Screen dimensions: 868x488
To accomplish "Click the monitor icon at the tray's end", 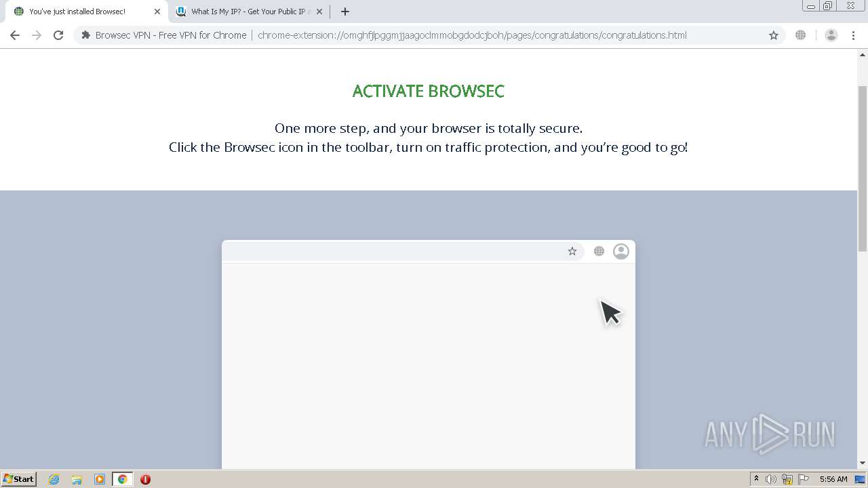I will click(x=860, y=479).
